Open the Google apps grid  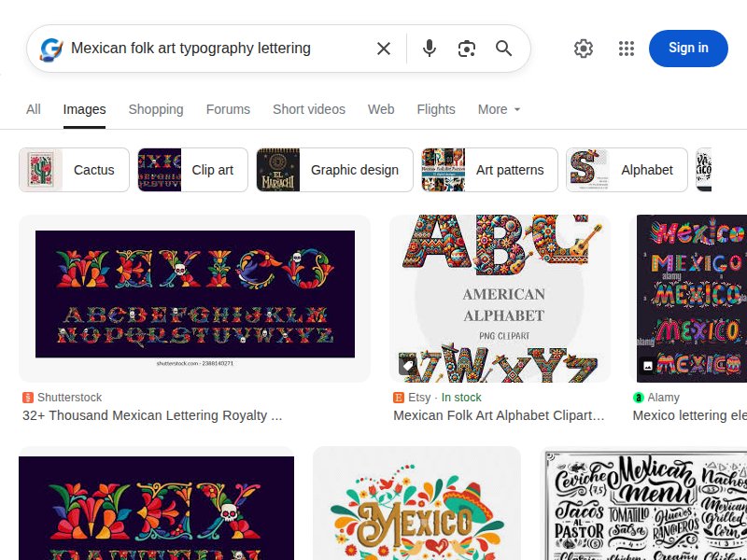point(626,48)
